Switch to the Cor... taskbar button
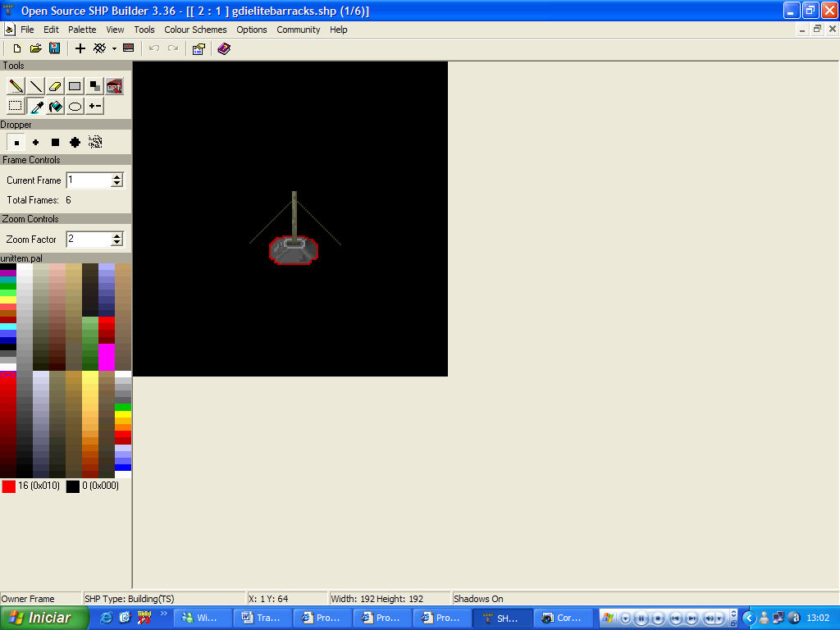Image resolution: width=840 pixels, height=630 pixels. point(563,618)
